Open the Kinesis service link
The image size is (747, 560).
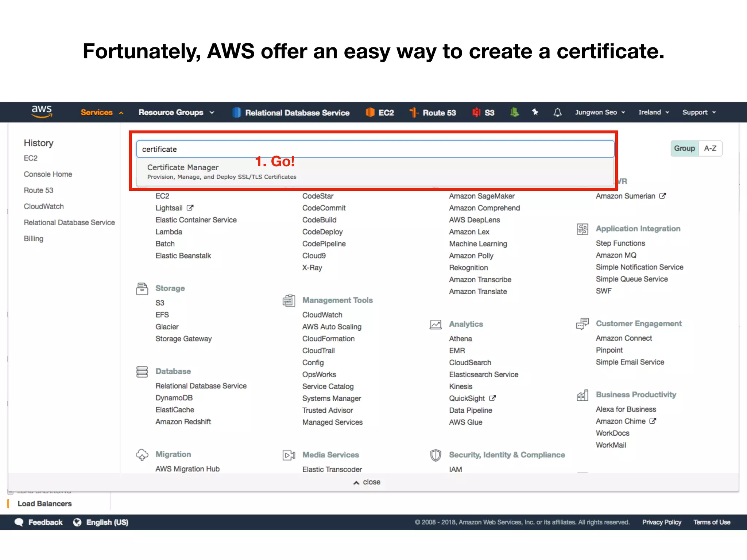[x=461, y=386]
